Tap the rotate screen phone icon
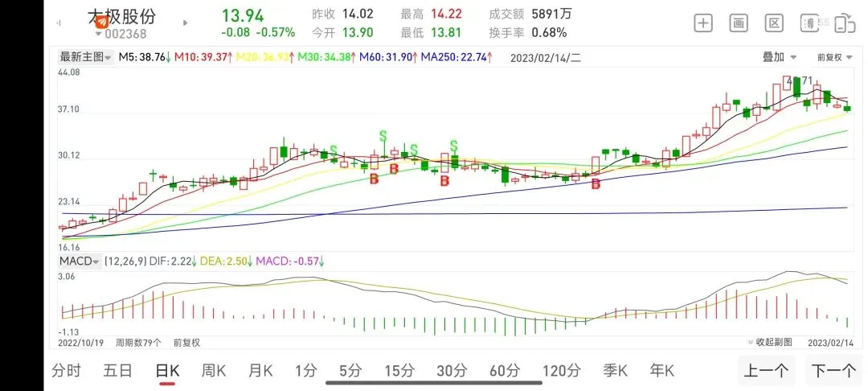Image resolution: width=868 pixels, height=391 pixels. tap(845, 23)
